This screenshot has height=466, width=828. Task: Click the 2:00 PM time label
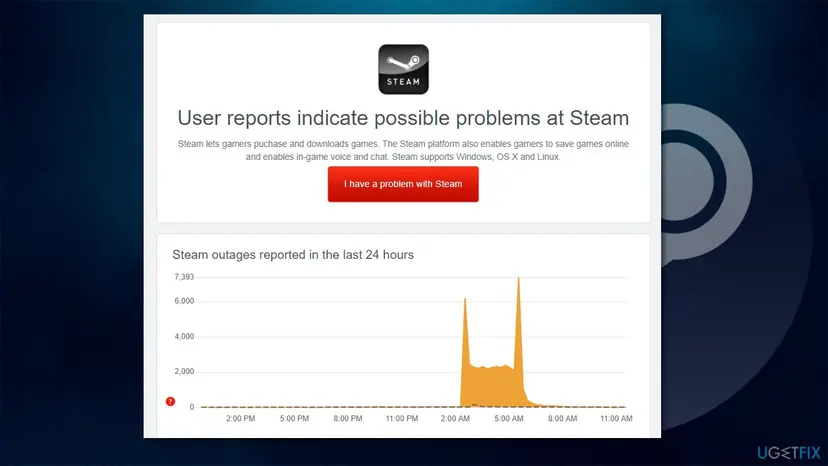(241, 418)
